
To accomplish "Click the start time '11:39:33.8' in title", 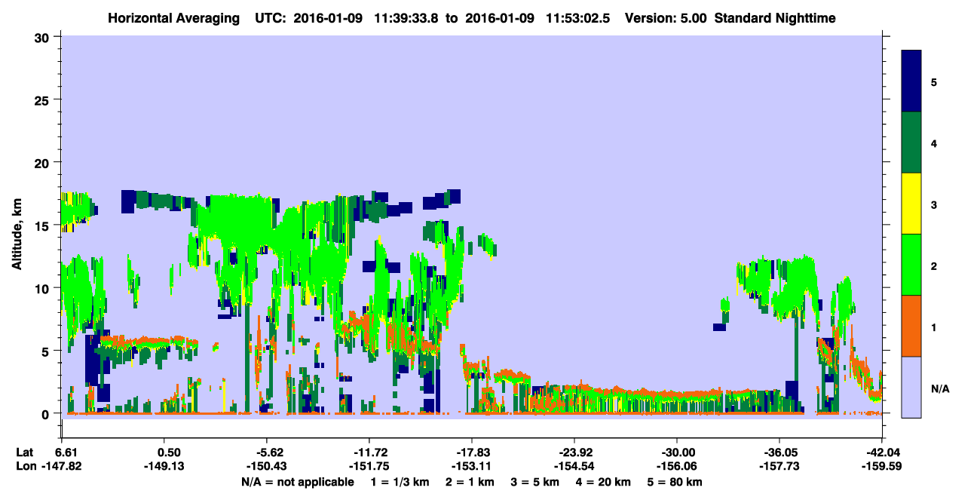I will pos(405,17).
